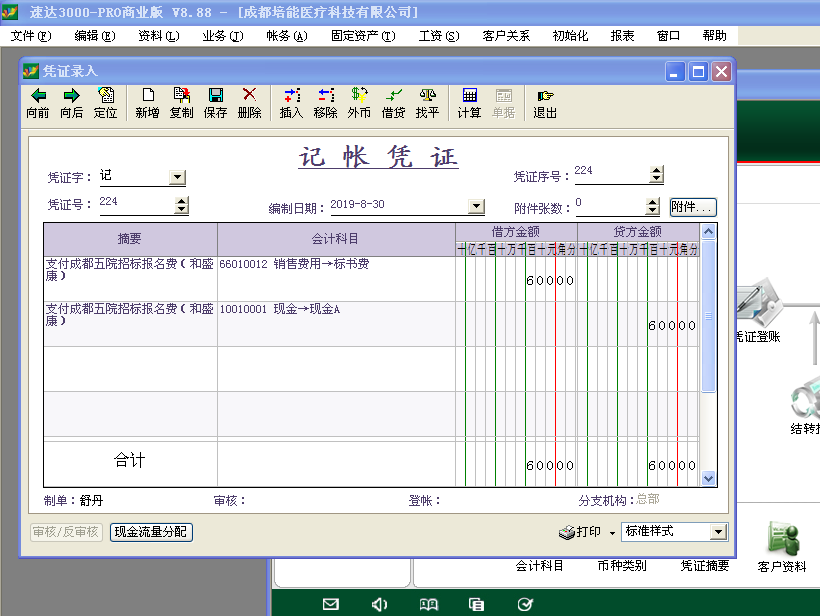Go to next voucher with 向后 arrow
Image resolution: width=820 pixels, height=616 pixels.
72,103
